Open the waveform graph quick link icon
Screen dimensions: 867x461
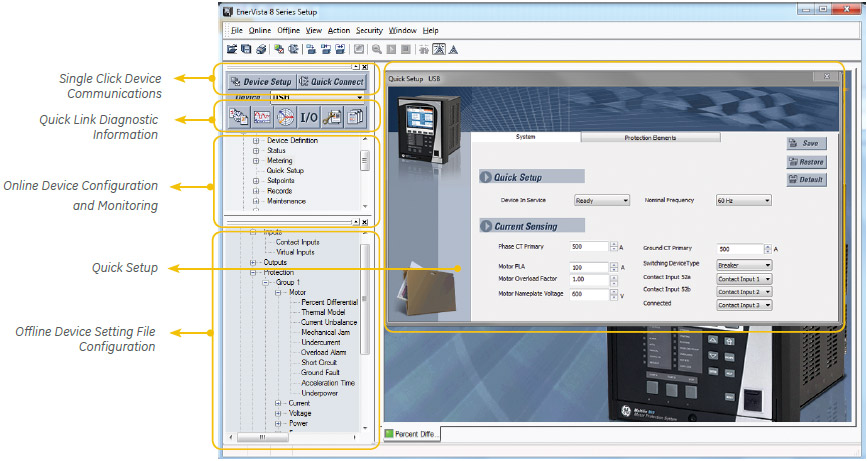[262, 117]
